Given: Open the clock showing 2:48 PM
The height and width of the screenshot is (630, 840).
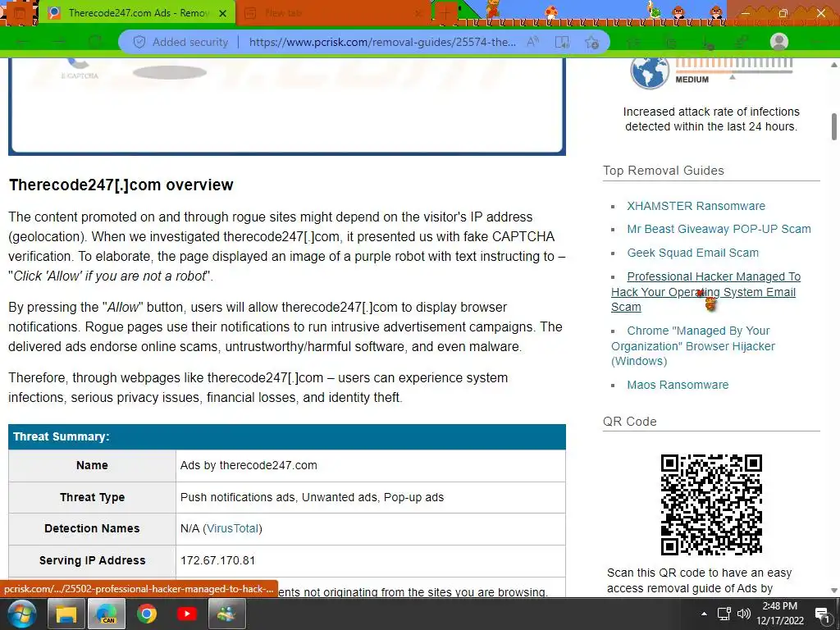Looking at the screenshot, I should [780, 614].
